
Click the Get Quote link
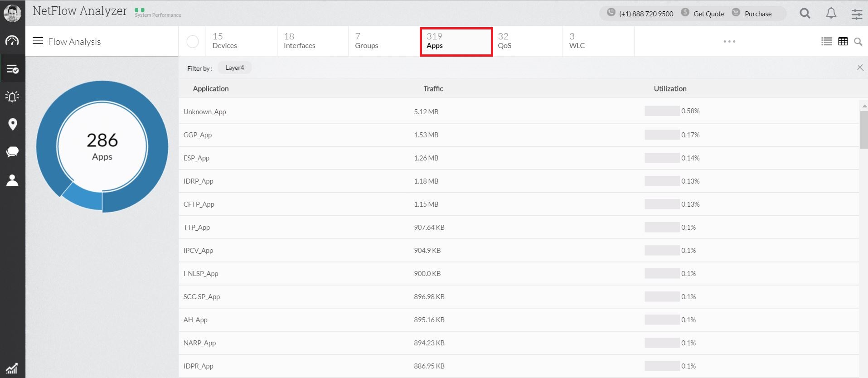[x=708, y=14]
